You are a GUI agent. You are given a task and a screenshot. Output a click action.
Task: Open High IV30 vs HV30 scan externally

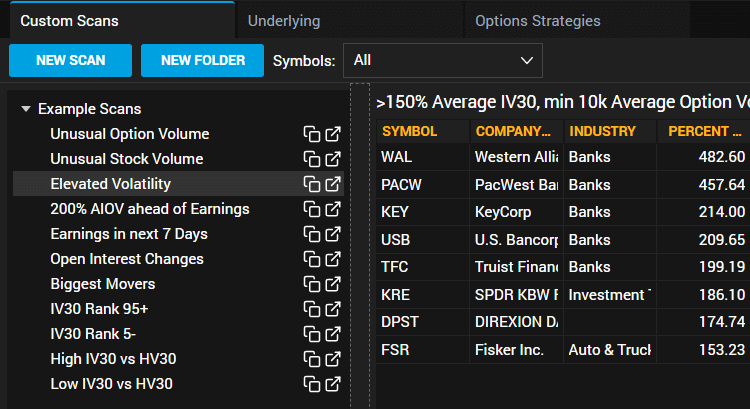click(x=333, y=359)
